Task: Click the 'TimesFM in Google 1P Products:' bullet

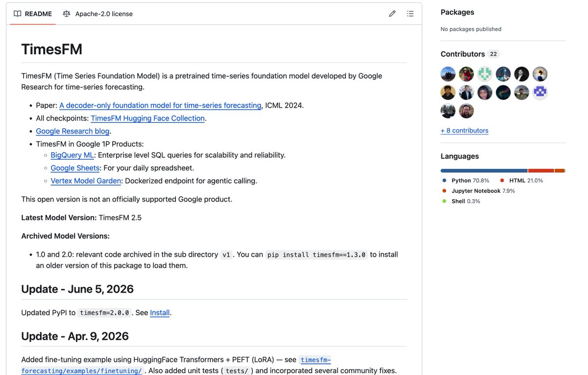Action: (90, 144)
